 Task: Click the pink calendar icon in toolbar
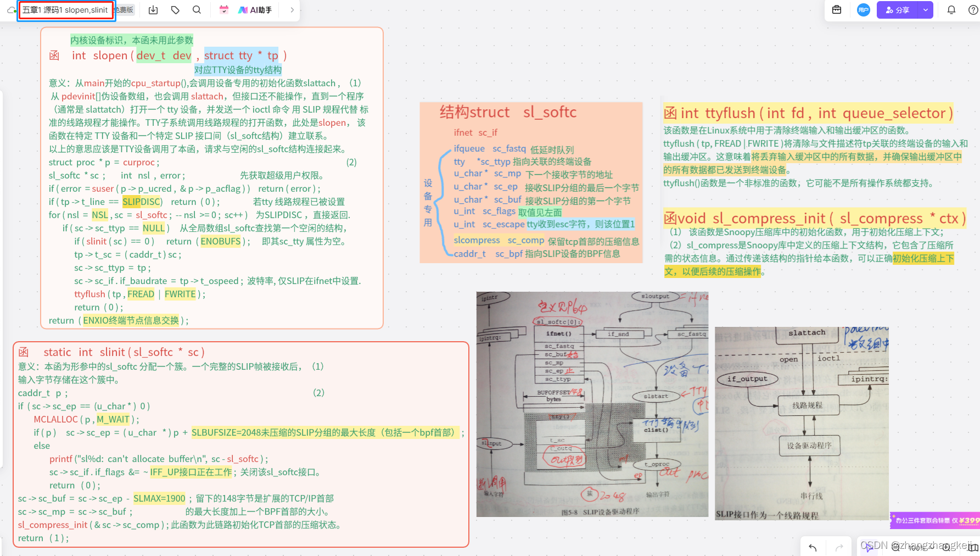coord(223,10)
